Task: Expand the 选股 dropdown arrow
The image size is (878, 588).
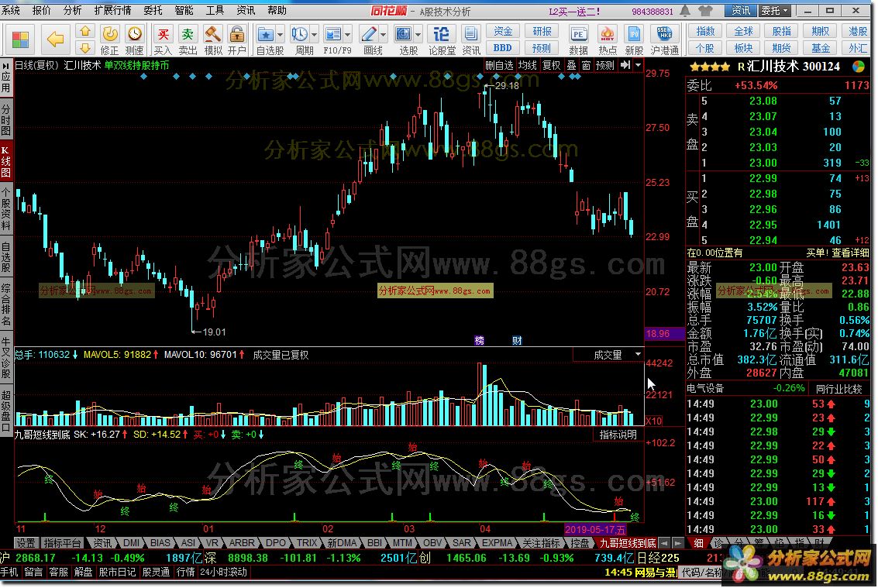Action: click(x=418, y=35)
